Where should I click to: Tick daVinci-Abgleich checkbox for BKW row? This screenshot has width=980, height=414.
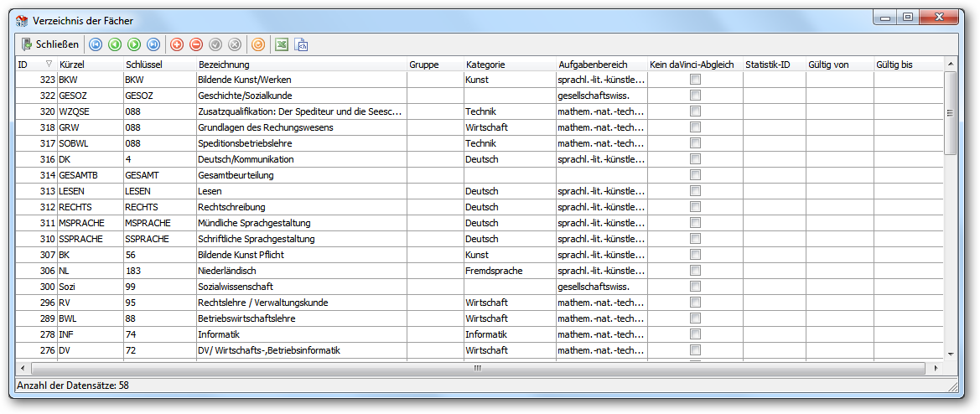695,80
